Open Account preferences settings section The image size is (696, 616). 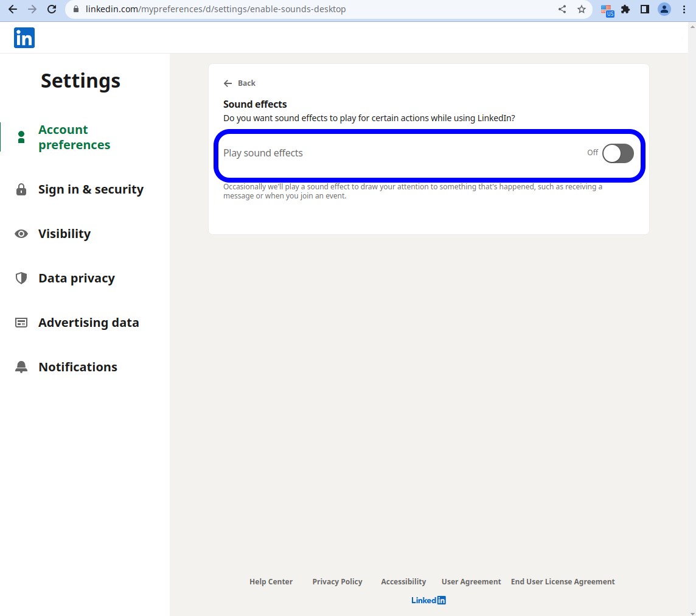74,137
